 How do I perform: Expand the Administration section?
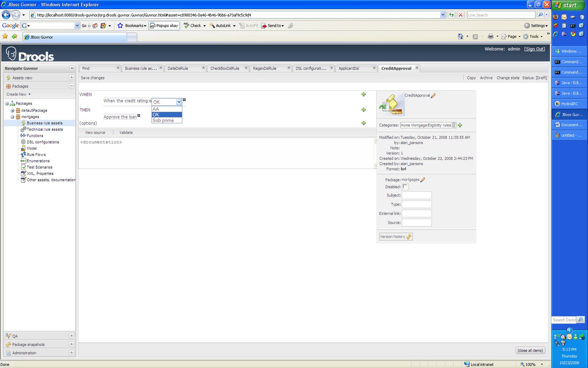tap(72, 353)
